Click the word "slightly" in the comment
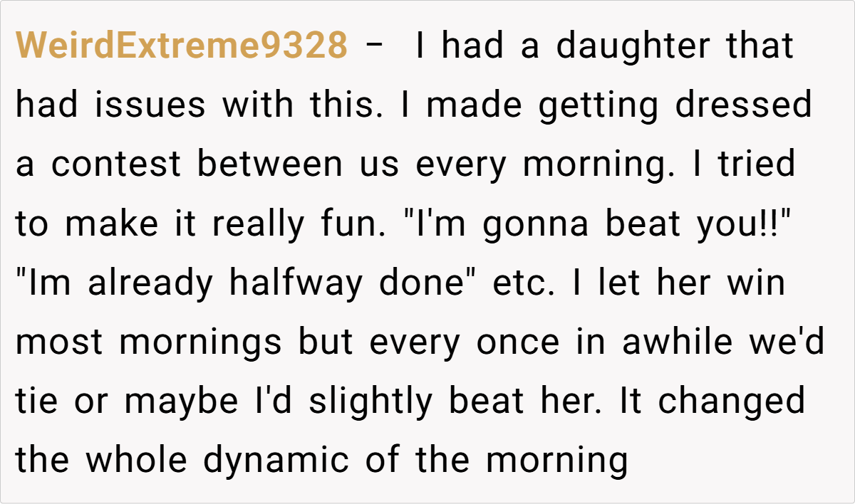The image size is (855, 504). pyautogui.click(x=370, y=401)
